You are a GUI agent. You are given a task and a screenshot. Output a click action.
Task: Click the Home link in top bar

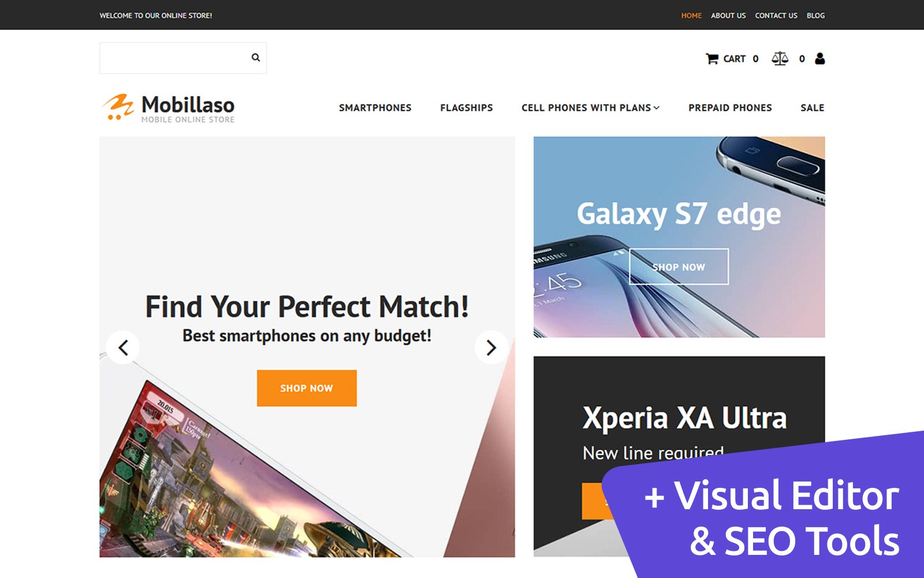pos(691,16)
